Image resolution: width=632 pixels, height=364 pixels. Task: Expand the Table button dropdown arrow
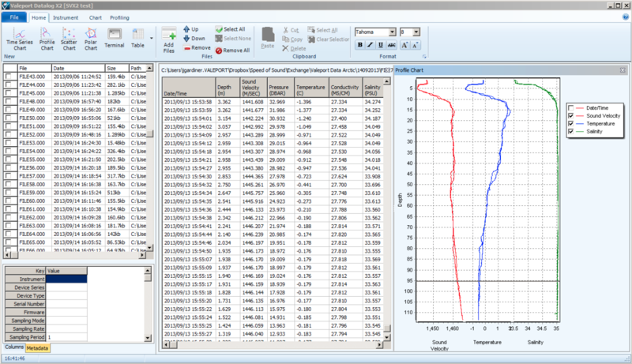click(151, 36)
